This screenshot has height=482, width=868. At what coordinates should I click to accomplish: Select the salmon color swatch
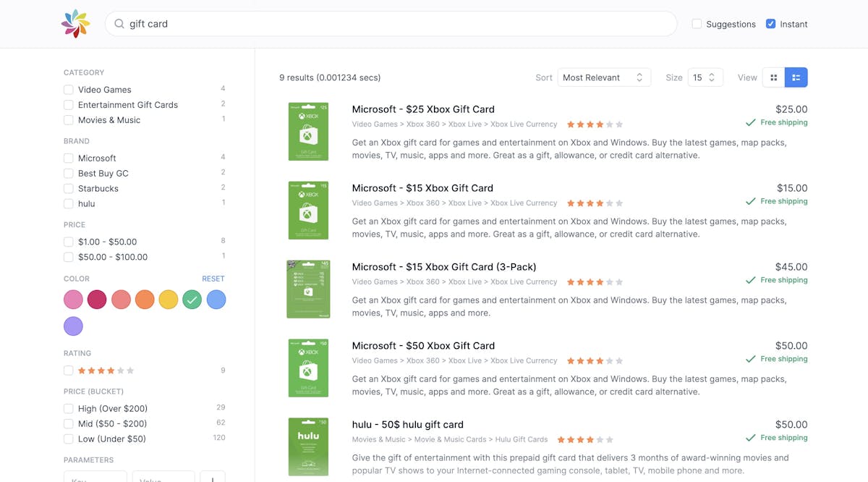point(121,300)
